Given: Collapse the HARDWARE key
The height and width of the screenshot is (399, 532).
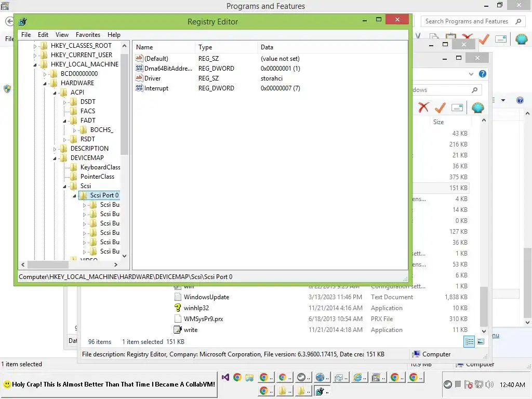Looking at the screenshot, I should (x=45, y=83).
